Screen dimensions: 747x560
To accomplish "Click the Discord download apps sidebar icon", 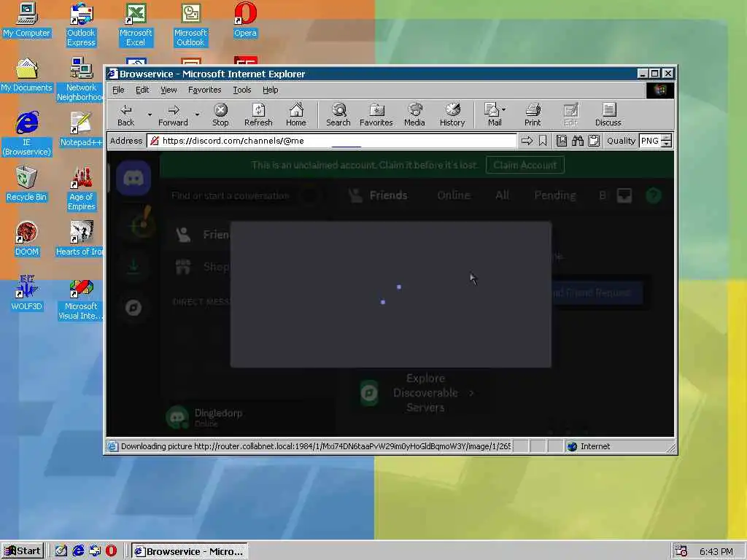I will (133, 267).
